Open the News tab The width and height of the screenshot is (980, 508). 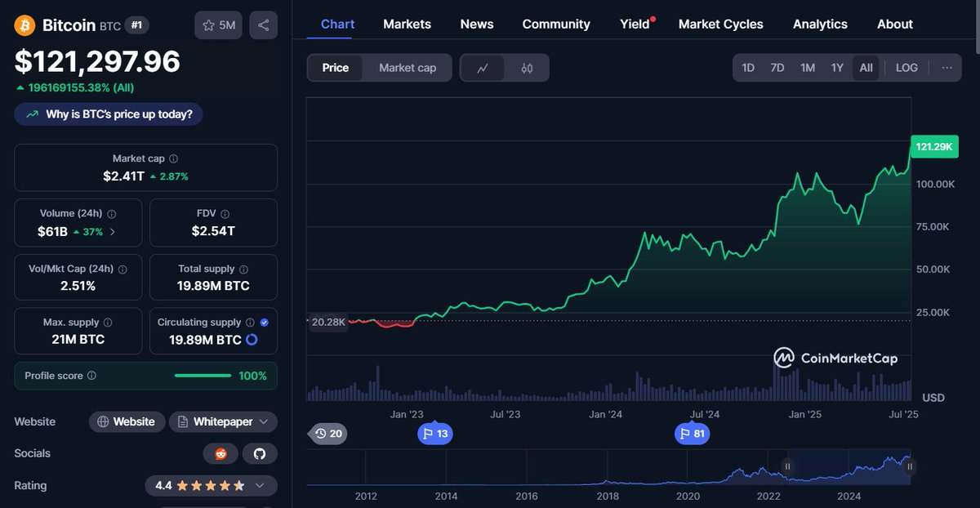pos(477,25)
